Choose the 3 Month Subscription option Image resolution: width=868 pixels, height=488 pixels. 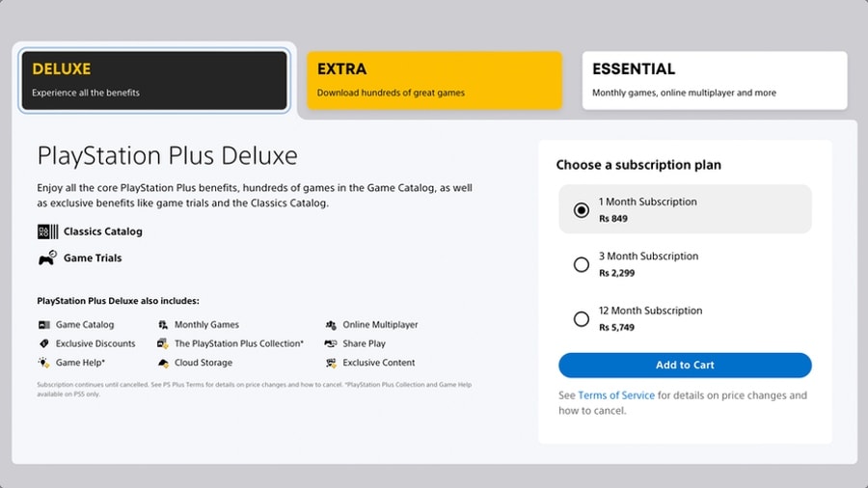click(x=582, y=264)
